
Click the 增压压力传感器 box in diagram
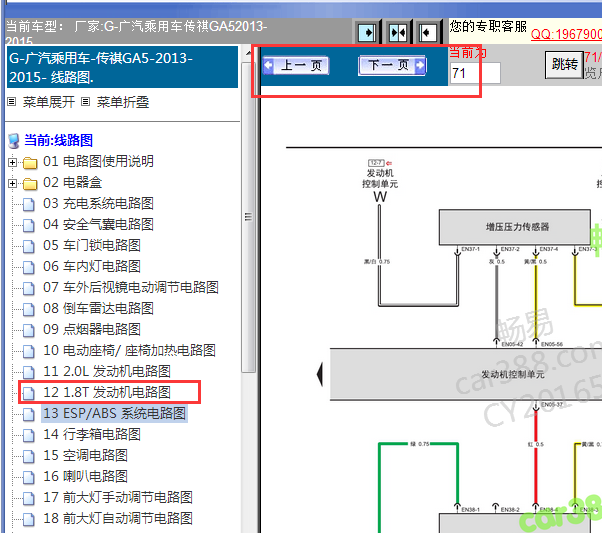click(514, 227)
